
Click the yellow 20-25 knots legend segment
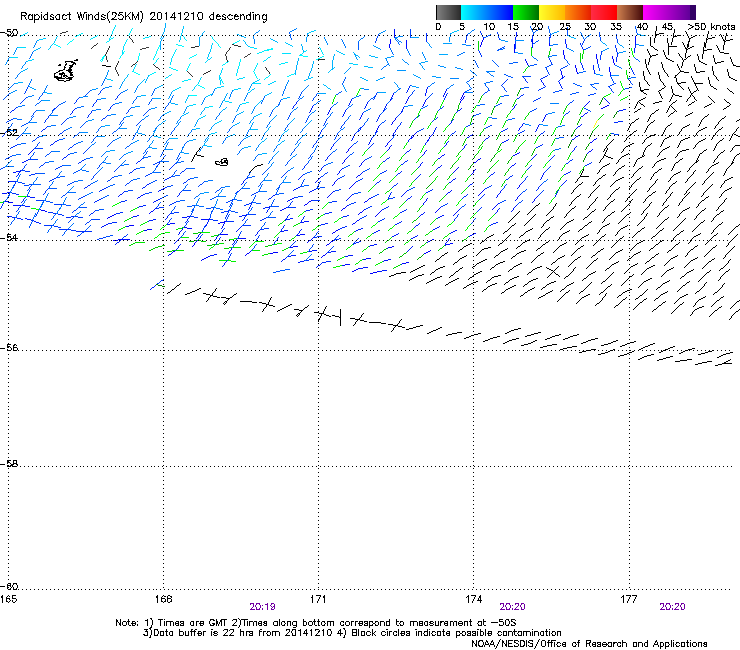552,12
